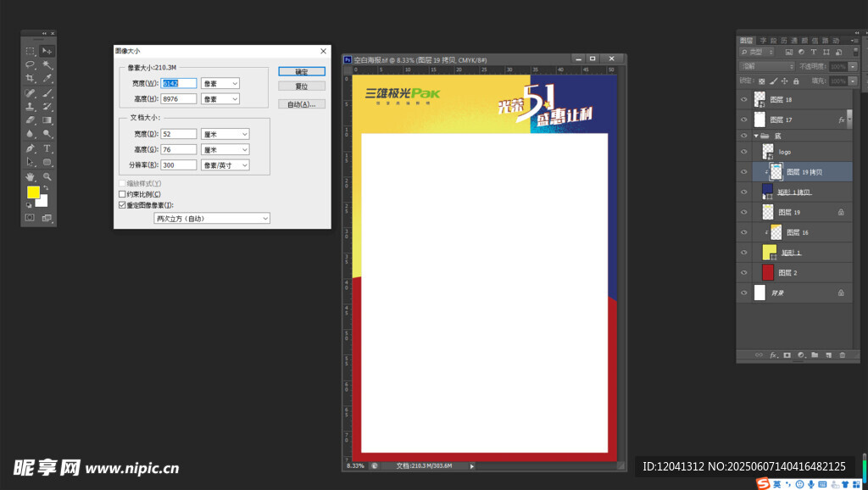Delete layer using trash icon in Layers panel
The image size is (868, 490).
tap(843, 355)
